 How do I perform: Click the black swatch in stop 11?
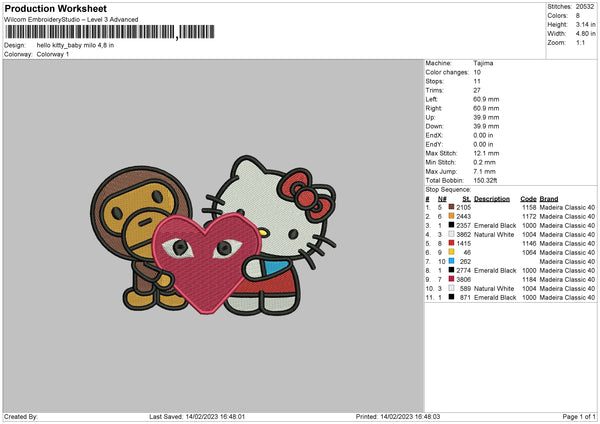click(x=452, y=297)
